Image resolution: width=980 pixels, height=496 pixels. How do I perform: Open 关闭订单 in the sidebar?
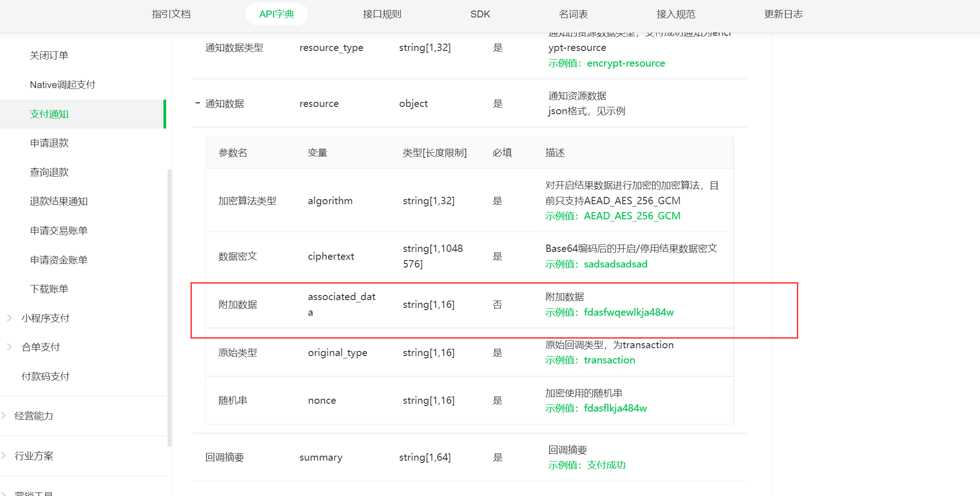click(x=49, y=56)
